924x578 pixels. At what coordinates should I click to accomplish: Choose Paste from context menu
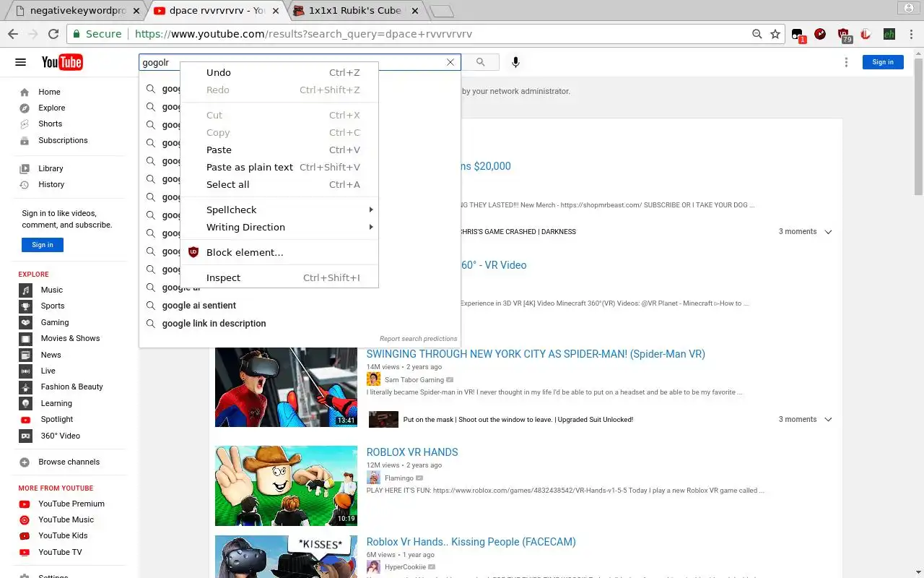[x=279, y=150]
